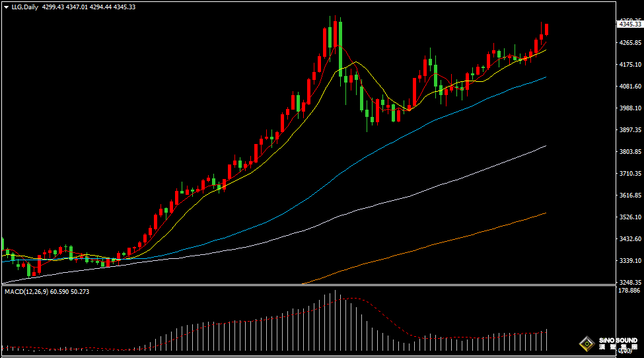Viewport: 644px width, 358px height.
Task: Open the chart menu triangle beside LLG,Daily
Action: 6,7
